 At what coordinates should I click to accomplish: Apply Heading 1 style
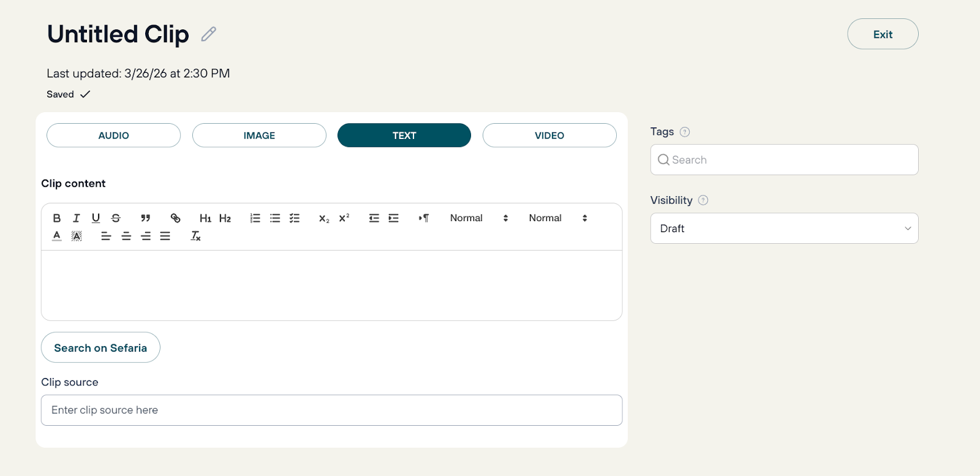tap(205, 218)
